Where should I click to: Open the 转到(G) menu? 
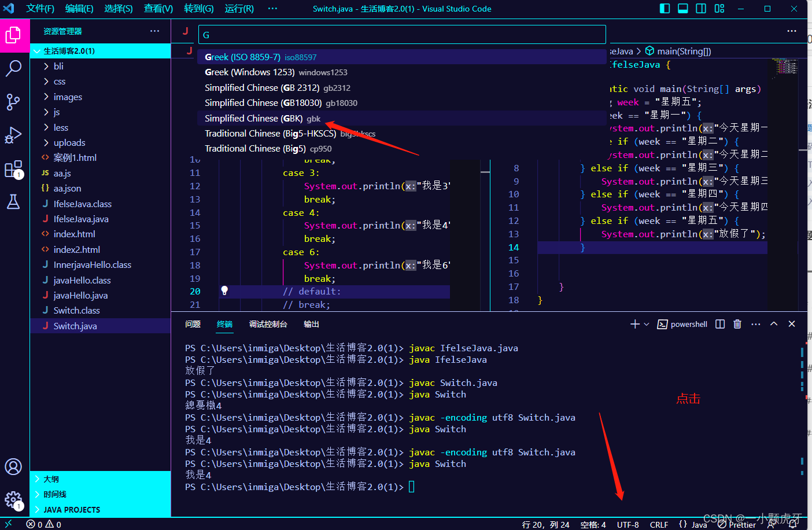[199, 9]
